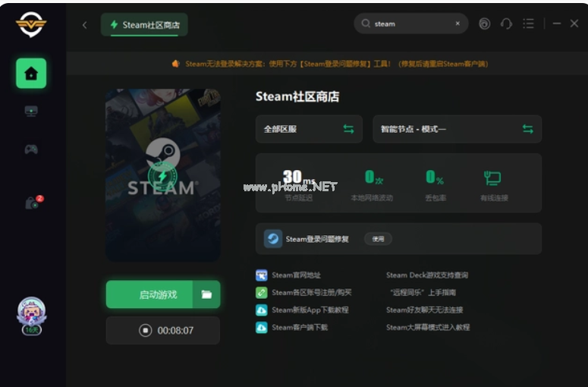Click the user avatar at bottom left

click(x=31, y=314)
